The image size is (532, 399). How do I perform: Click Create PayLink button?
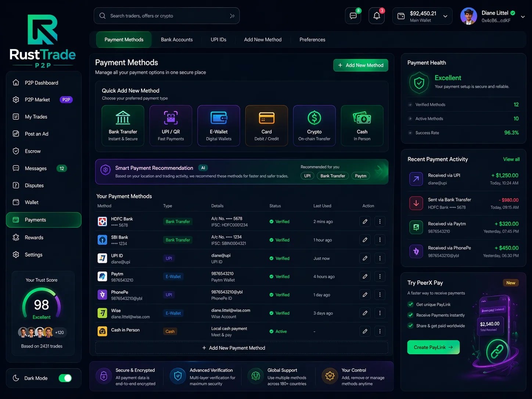pos(433,347)
